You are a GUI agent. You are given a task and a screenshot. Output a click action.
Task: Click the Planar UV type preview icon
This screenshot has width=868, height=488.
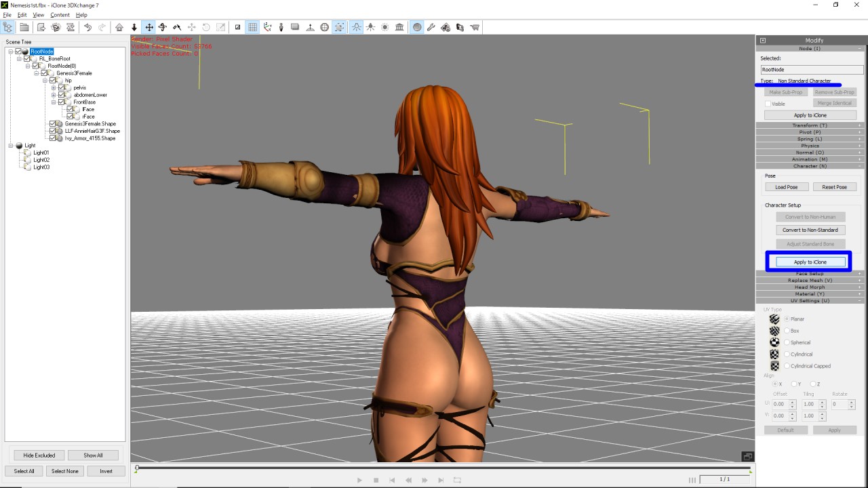(774, 319)
